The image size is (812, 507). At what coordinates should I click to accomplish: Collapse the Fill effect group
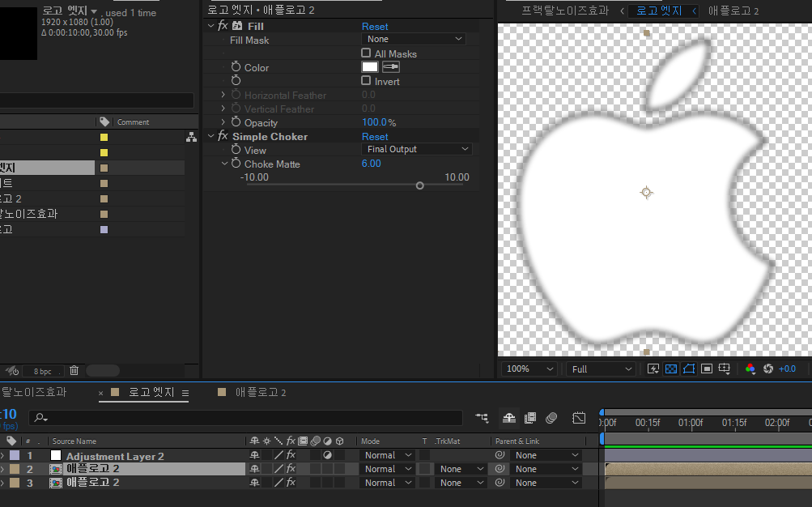click(x=210, y=25)
